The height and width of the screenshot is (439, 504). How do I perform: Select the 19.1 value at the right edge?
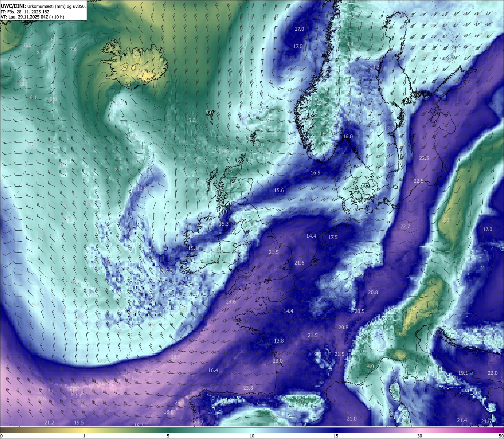point(463,373)
